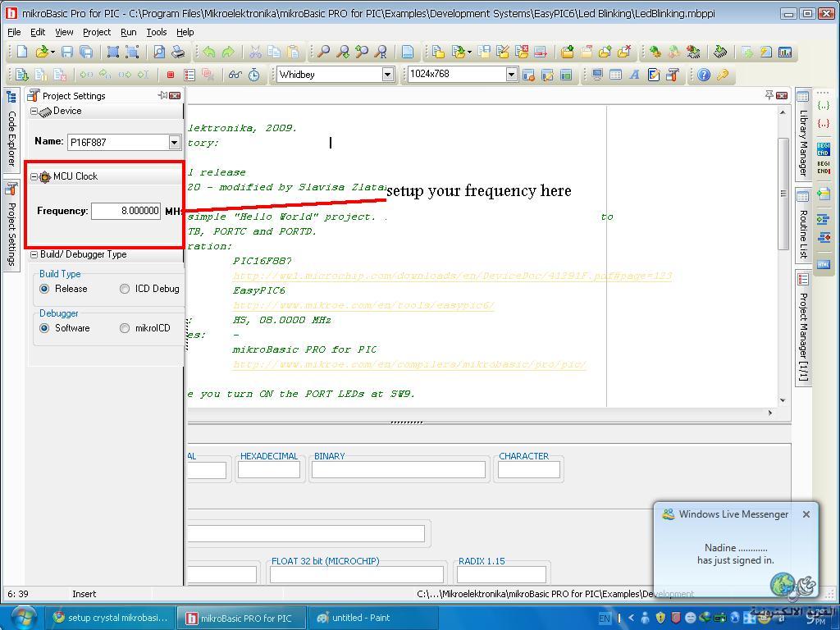Click the Save All stacked floppy icon

pyautogui.click(x=85, y=52)
